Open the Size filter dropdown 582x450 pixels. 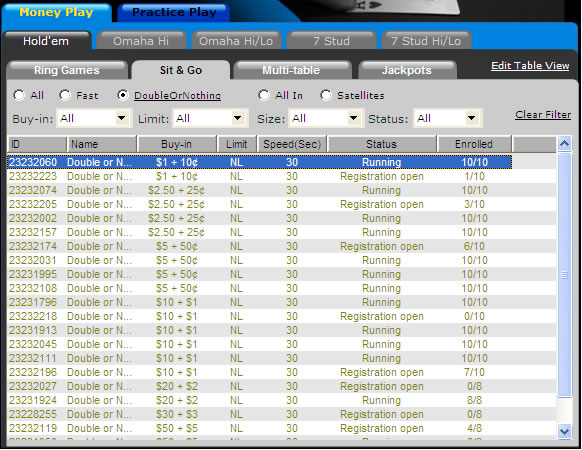coord(326,118)
